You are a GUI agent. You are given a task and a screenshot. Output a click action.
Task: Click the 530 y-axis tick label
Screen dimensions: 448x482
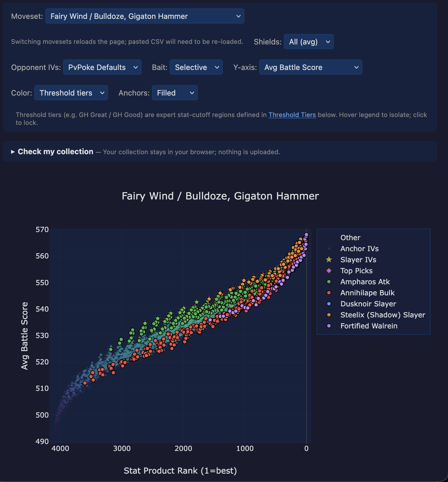click(x=42, y=335)
